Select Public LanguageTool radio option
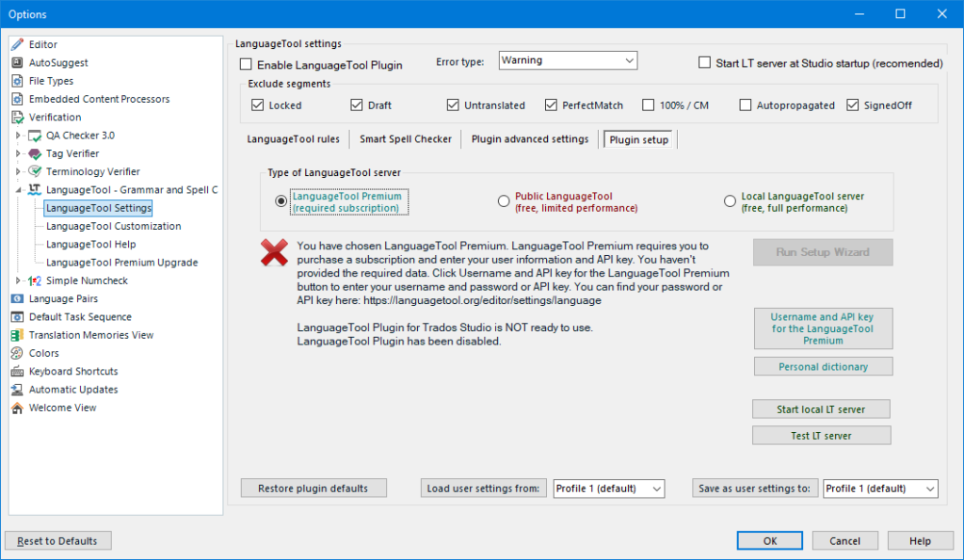The image size is (964, 560). [504, 201]
